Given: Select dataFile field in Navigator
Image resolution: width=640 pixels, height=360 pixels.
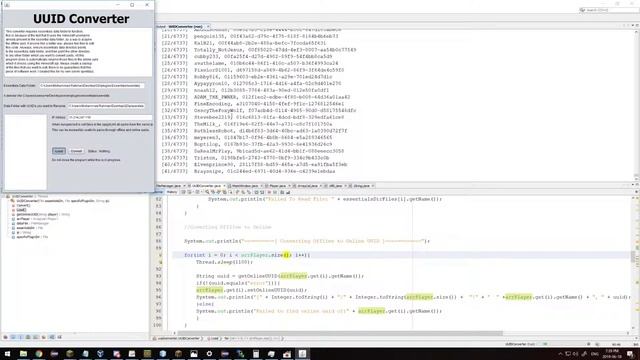Looking at the screenshot, I should 30,223.
